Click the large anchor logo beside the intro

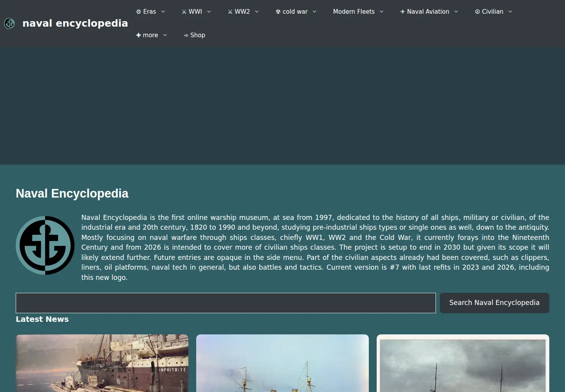point(45,245)
